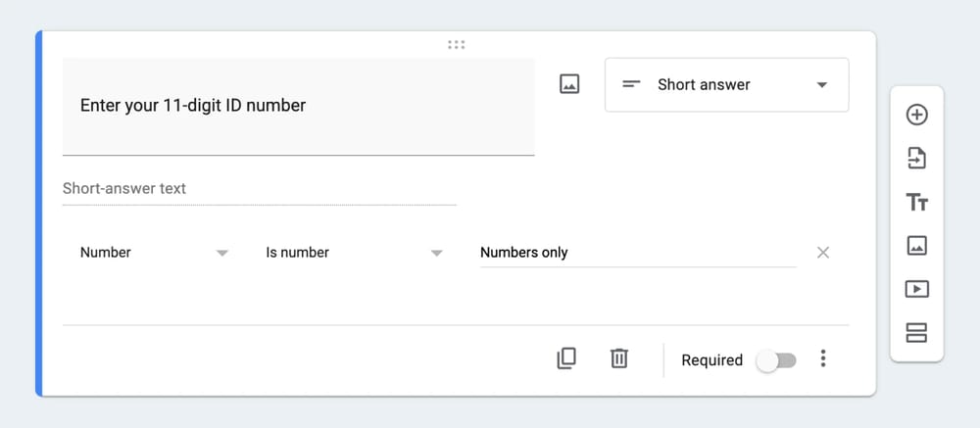Click the Add question plus icon
Screen dimensions: 980x428
916,115
